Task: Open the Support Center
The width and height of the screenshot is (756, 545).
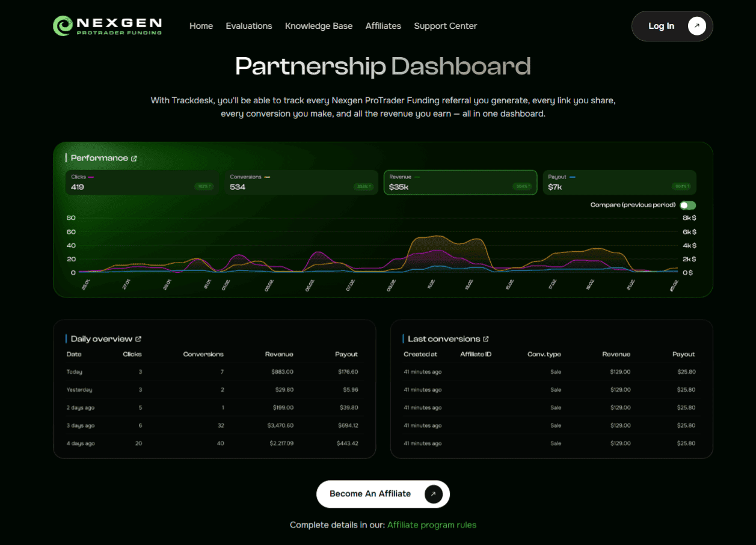Action: pyautogui.click(x=446, y=26)
